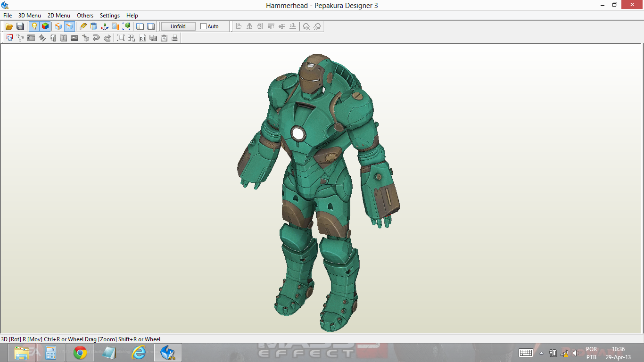Select the arrow select/move parts tool

(9, 38)
